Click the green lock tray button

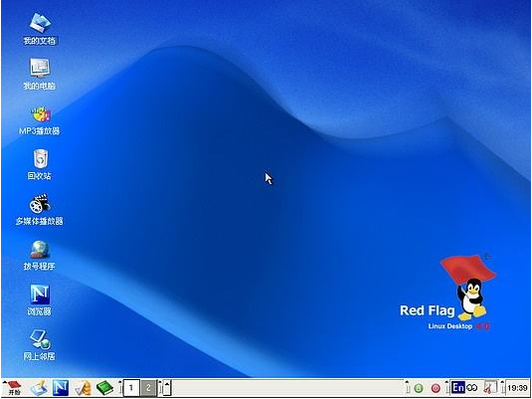[x=419, y=388]
